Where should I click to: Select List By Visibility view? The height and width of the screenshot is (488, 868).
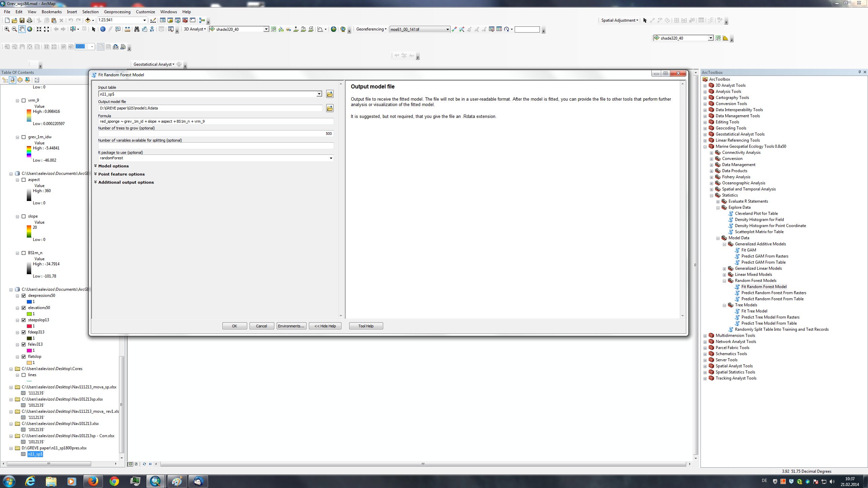(x=20, y=80)
